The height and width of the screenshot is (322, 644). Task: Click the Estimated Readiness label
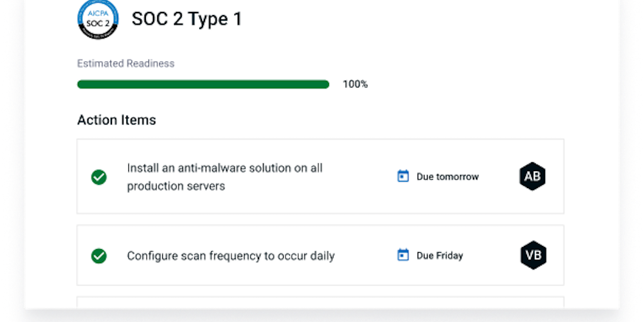point(126,64)
